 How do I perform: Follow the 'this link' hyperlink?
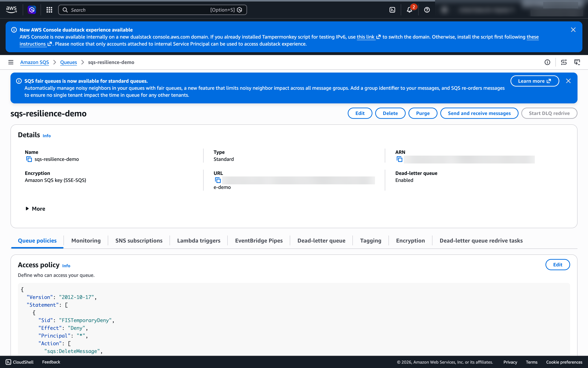tap(368, 37)
